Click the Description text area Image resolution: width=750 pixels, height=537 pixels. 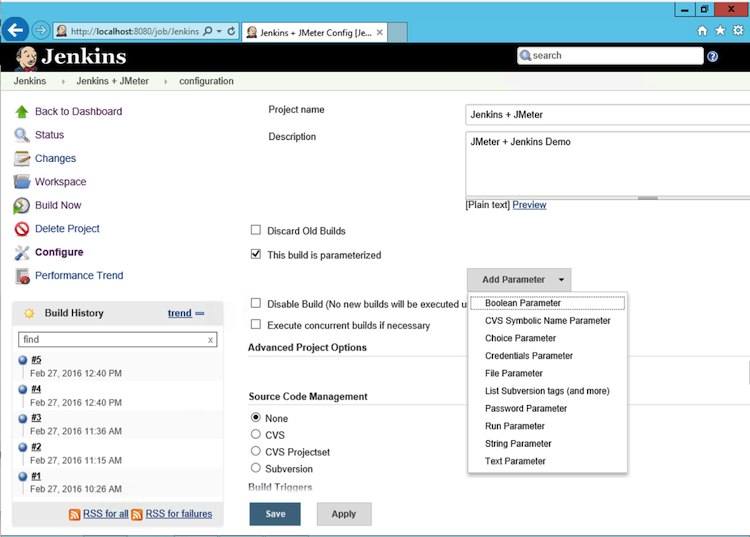point(607,164)
